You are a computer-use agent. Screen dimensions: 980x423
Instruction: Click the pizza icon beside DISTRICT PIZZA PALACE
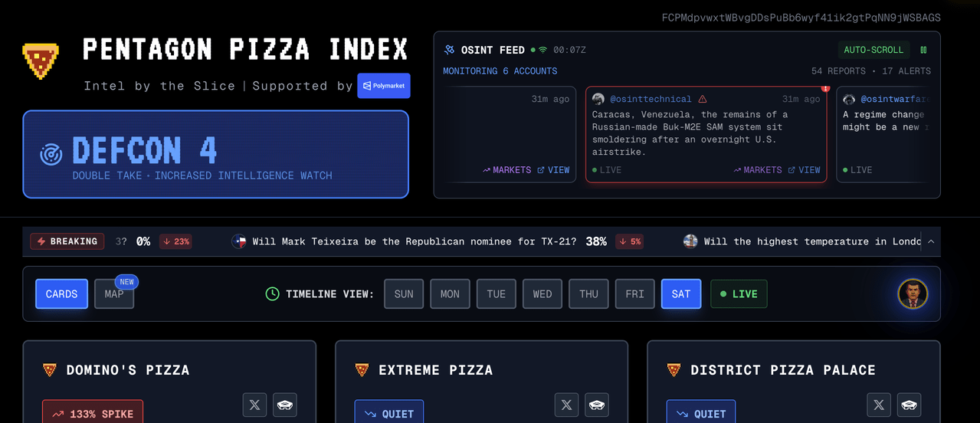(x=674, y=370)
